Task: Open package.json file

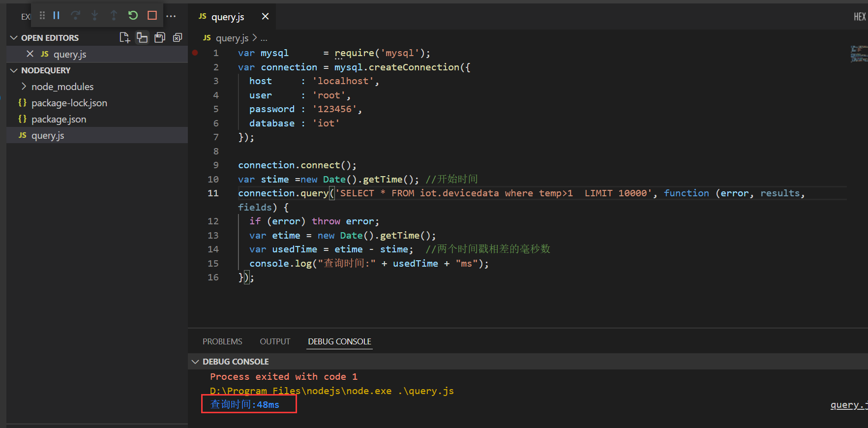Action: click(x=59, y=119)
